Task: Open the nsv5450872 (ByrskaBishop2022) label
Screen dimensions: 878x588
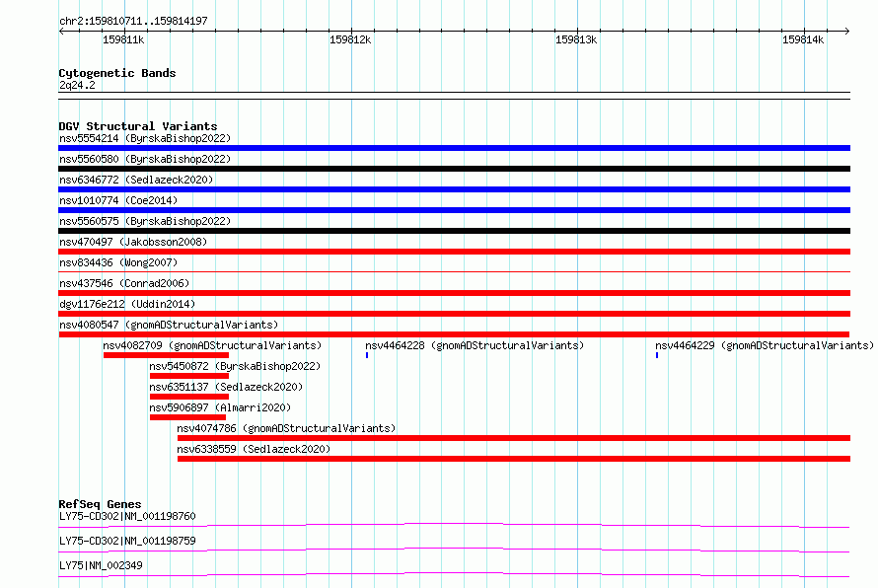Action: [235, 366]
